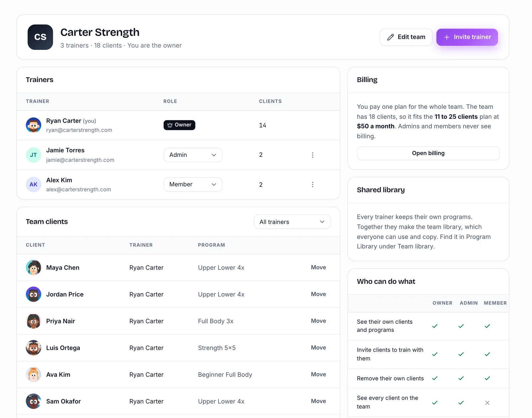Viewport: 532px width, 418px height.
Task: Click the client count 14 for Ryan Carter
Action: [263, 125]
